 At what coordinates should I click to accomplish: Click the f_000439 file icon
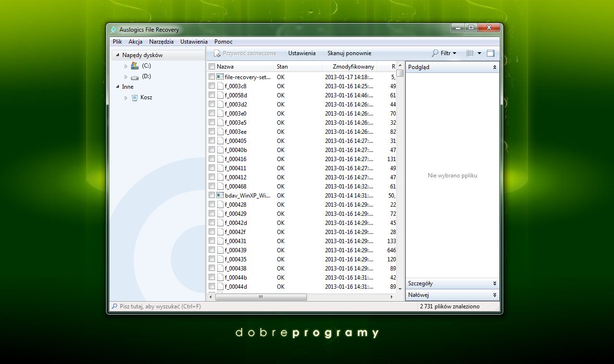221,250
